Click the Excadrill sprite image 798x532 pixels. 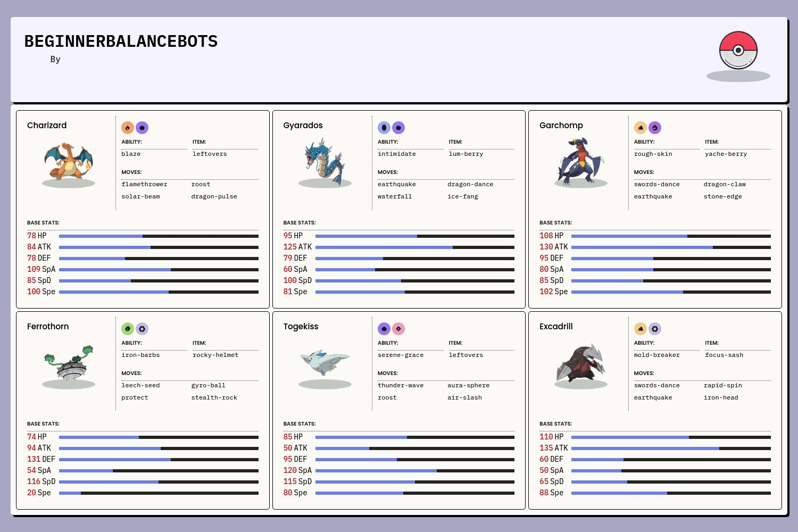580,363
